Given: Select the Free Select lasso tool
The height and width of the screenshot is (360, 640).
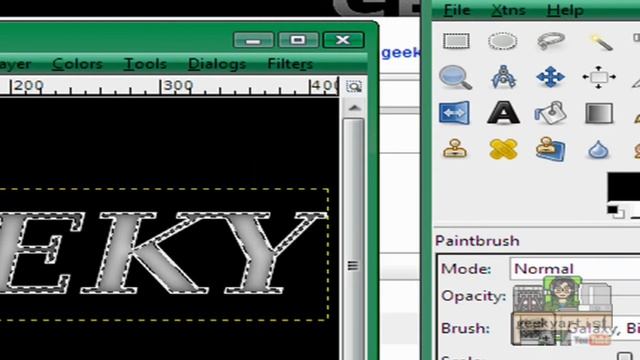Looking at the screenshot, I should pos(551,41).
